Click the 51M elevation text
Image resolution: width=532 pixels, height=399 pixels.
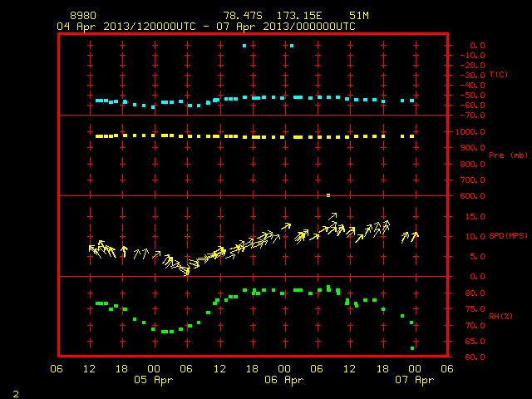click(359, 16)
